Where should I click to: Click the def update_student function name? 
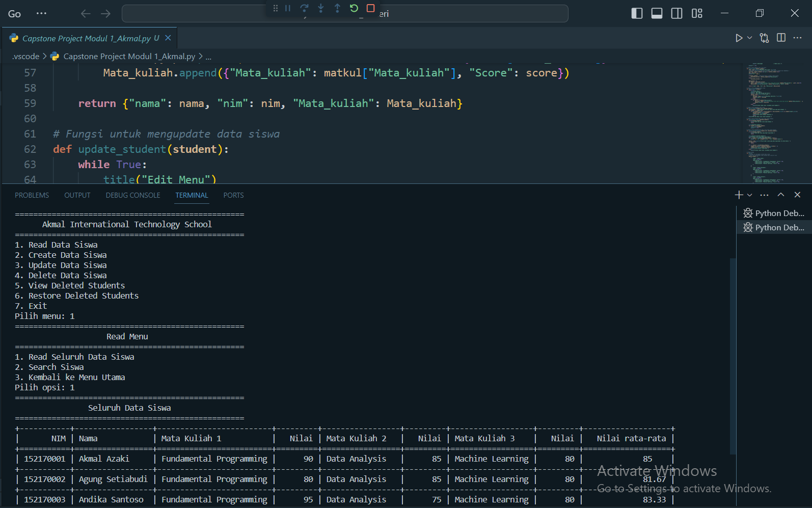[x=122, y=149]
